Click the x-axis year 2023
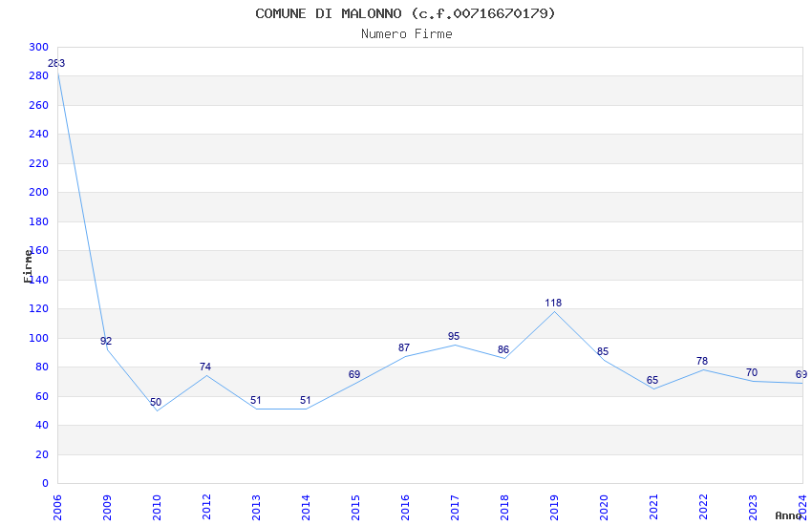Viewport: 812px width, 525px height. (x=753, y=508)
